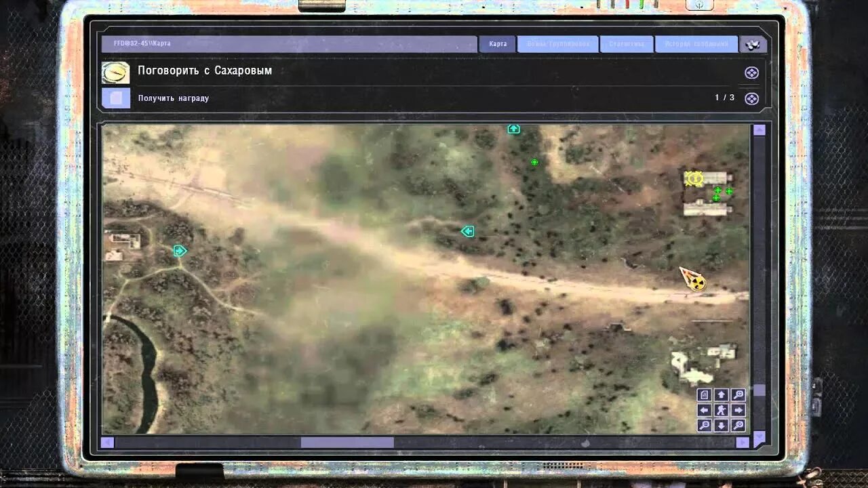Click the 'FFD@32-45\\Карта' header path

(142, 43)
